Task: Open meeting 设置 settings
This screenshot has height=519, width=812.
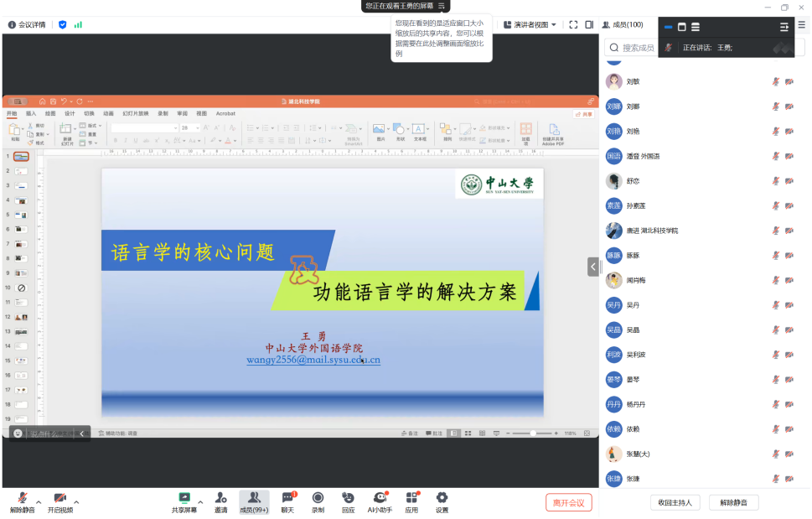Action: [442, 501]
